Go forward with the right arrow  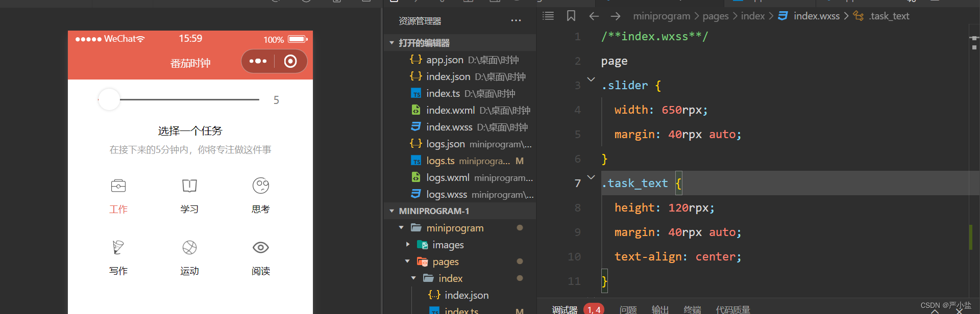[x=616, y=16]
